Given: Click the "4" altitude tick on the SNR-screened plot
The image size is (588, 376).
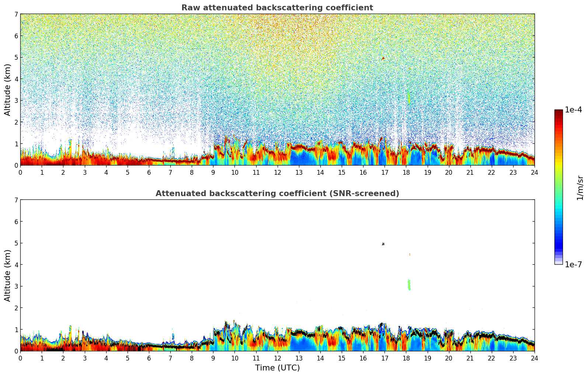Looking at the screenshot, I should tap(16, 265).
